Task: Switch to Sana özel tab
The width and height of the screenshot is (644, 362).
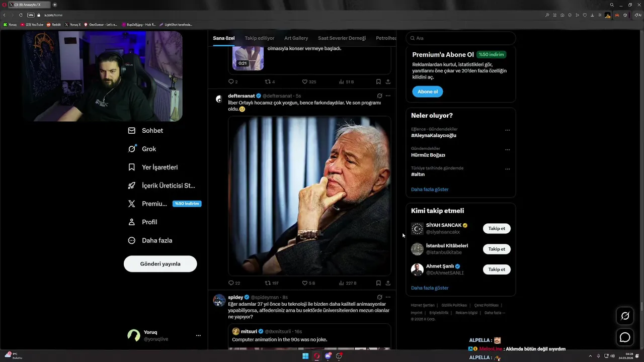Action: click(223, 38)
